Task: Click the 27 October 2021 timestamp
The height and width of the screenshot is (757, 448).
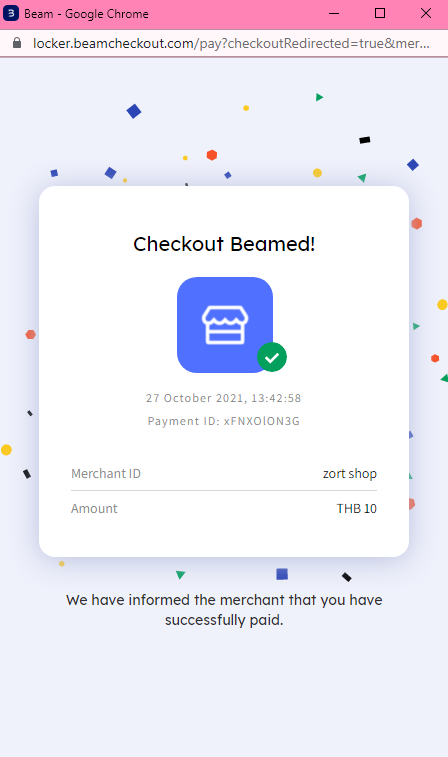Action: pos(224,398)
